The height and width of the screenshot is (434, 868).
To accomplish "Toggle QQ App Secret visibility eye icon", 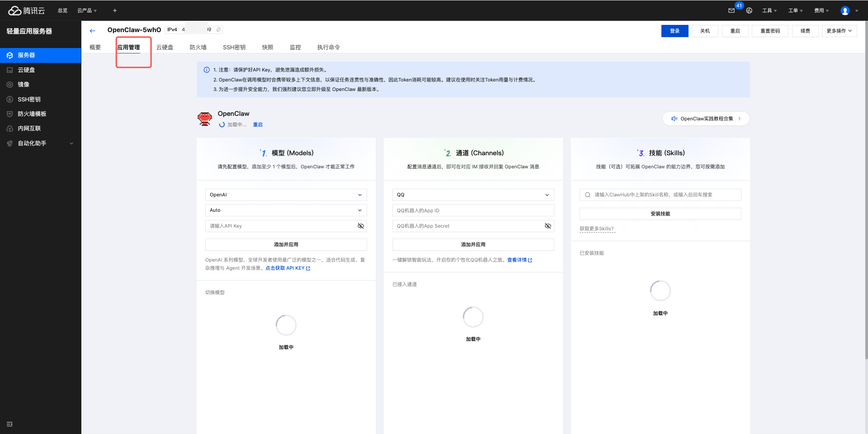I will [x=548, y=226].
